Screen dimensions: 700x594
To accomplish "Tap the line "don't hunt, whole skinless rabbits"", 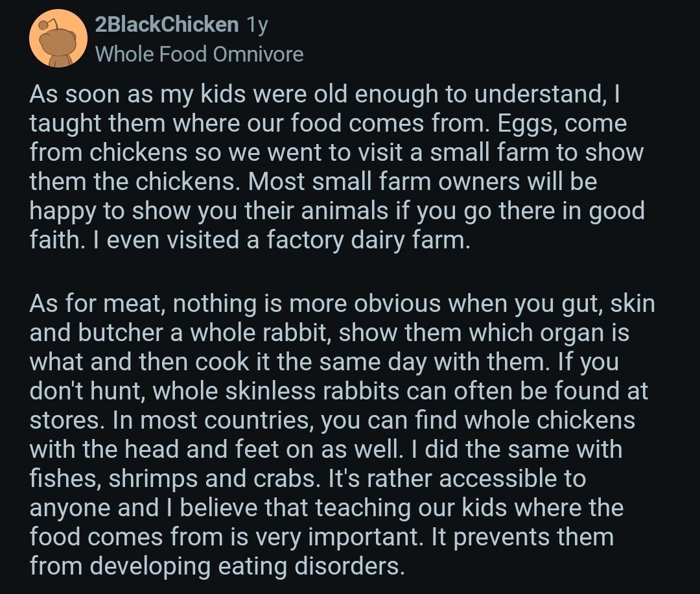I will 338,391.
